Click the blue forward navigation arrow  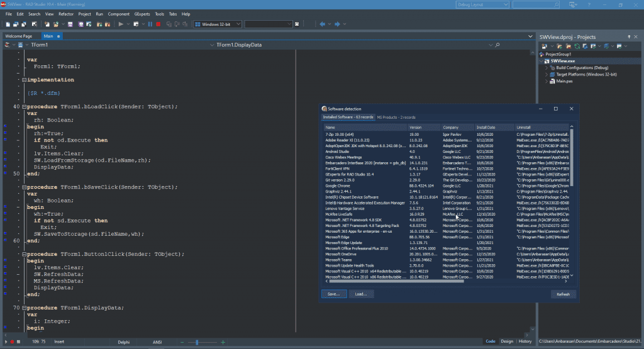click(337, 25)
